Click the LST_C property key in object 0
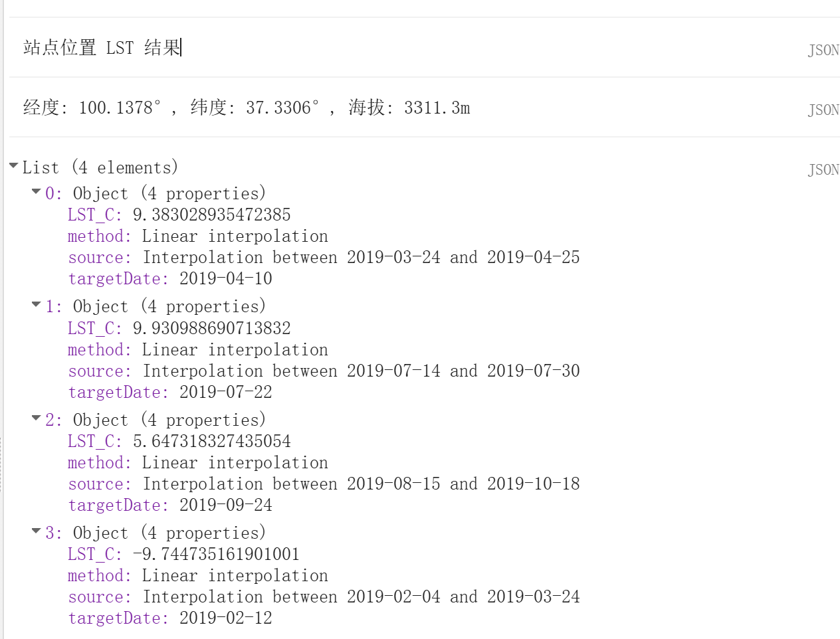840x639 pixels. point(85,215)
